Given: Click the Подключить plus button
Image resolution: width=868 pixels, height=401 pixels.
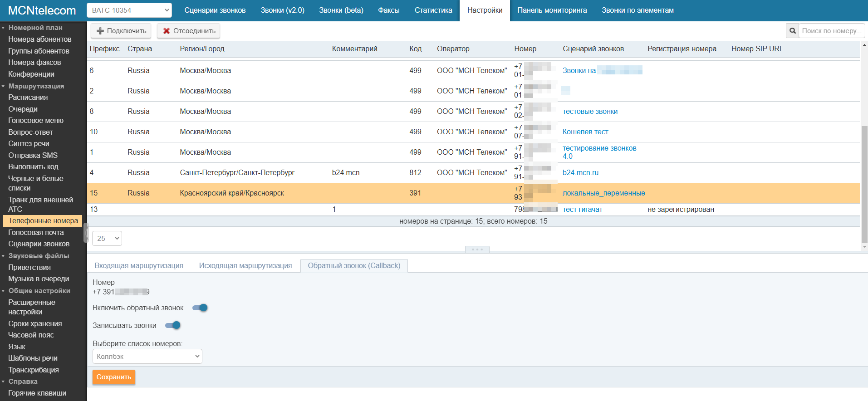Looking at the screenshot, I should pyautogui.click(x=121, y=31).
